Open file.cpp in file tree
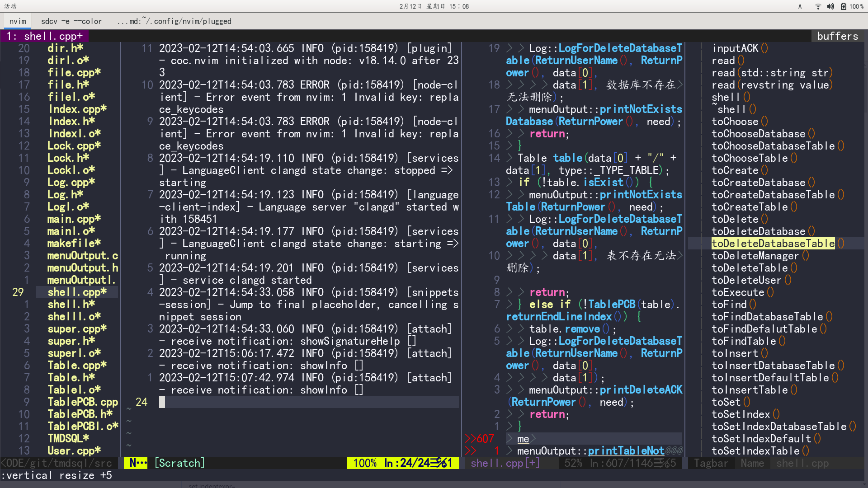Screen dimensions: 868x488 [x=74, y=73]
